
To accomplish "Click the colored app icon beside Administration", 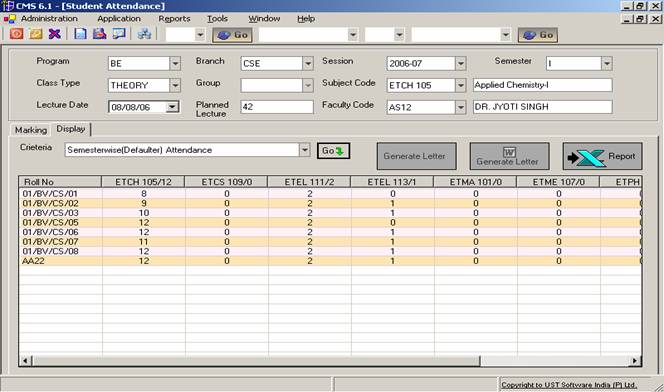I will (x=10, y=19).
